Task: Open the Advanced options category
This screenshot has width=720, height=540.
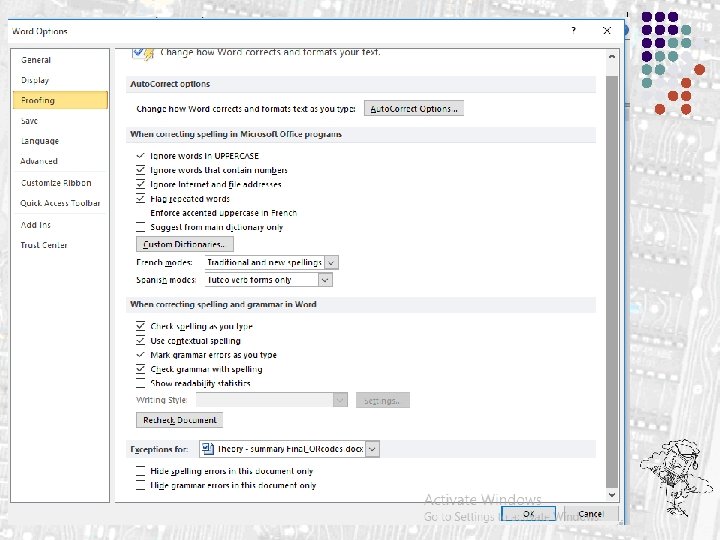Action: click(60, 161)
